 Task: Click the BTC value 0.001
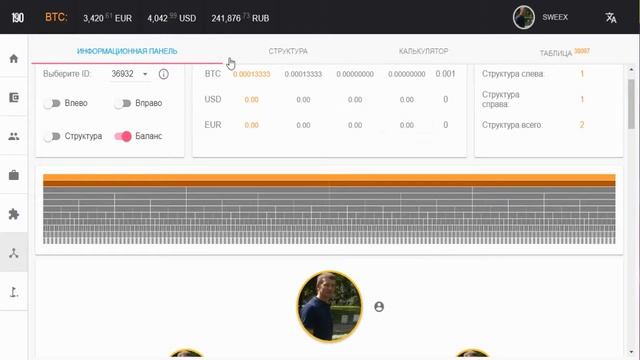click(x=445, y=74)
